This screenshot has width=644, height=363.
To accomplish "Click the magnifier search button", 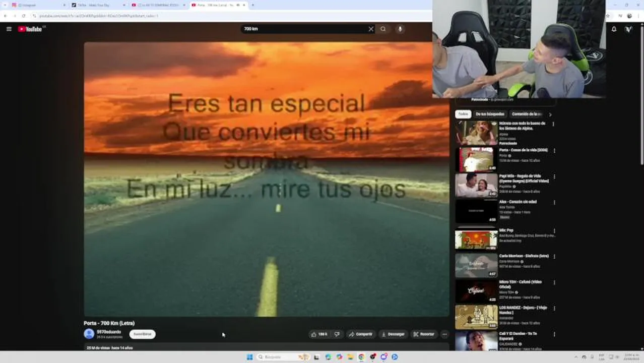I will [x=383, y=29].
